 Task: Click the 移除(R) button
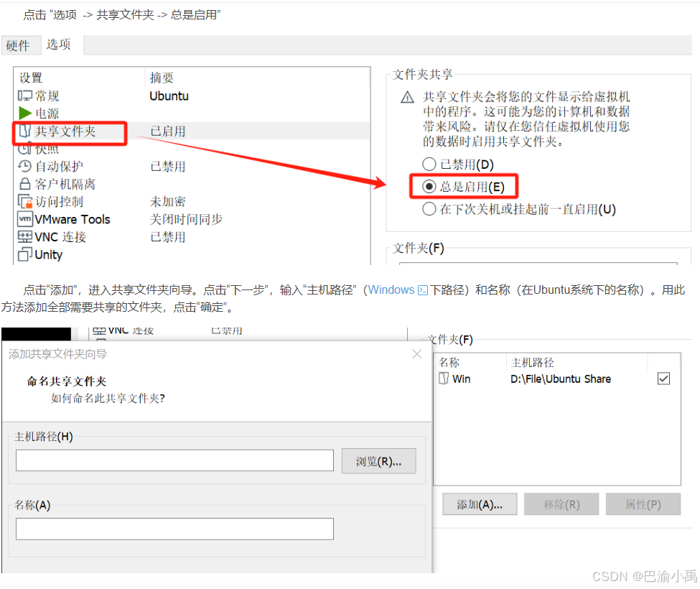pyautogui.click(x=561, y=504)
